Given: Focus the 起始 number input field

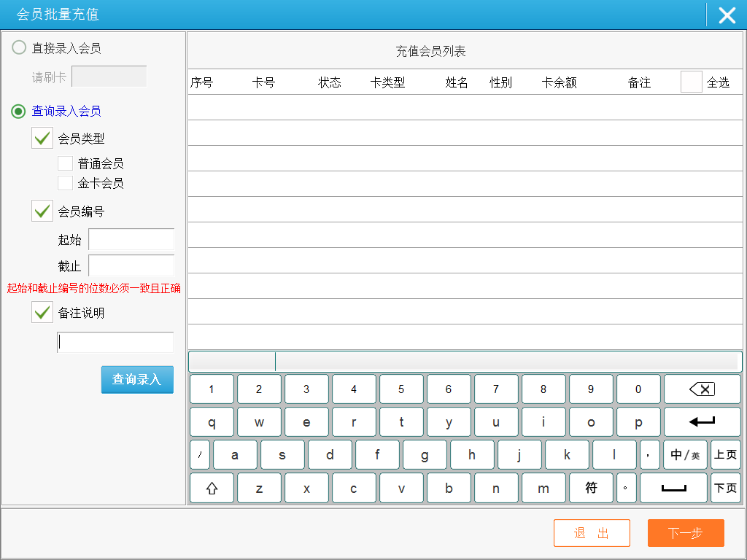Looking at the screenshot, I should point(131,240).
